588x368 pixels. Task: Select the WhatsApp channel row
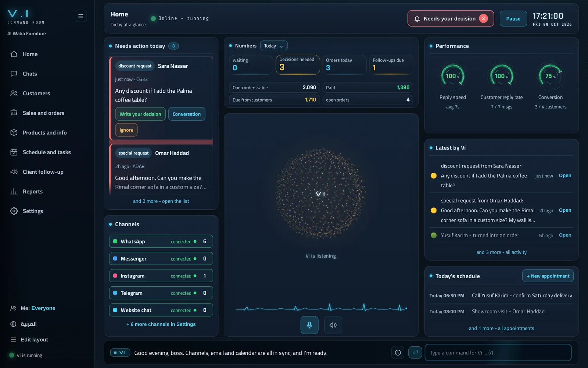pyautogui.click(x=161, y=241)
